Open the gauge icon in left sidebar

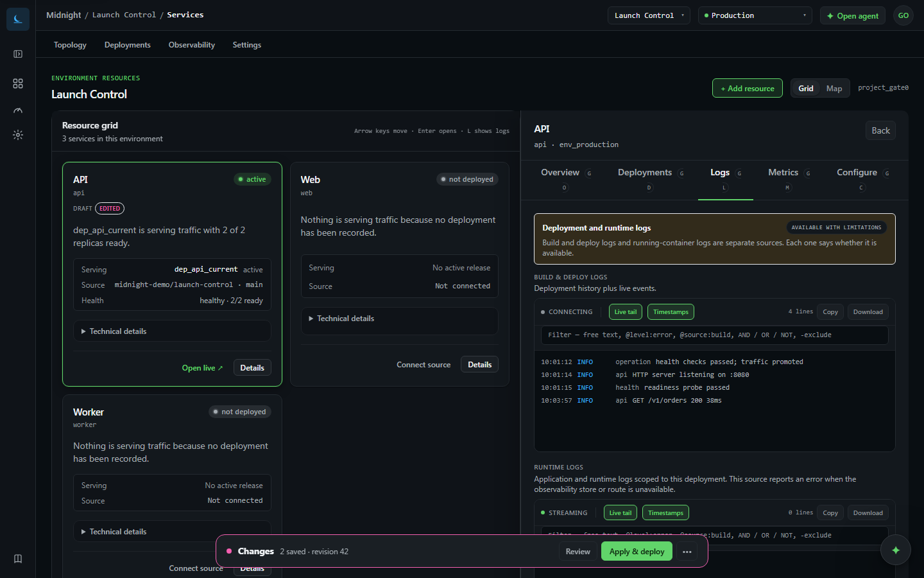tap(18, 110)
